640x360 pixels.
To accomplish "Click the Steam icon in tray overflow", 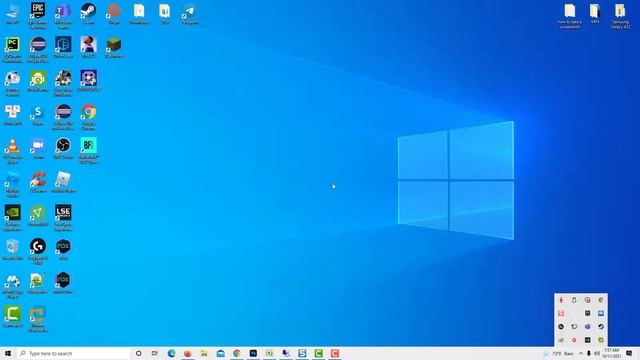I will (600, 327).
